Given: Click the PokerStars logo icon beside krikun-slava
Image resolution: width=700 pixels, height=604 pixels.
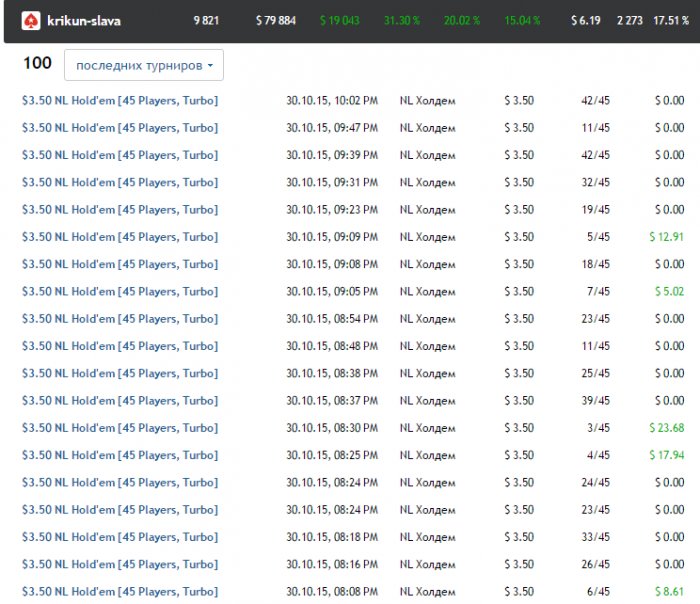Looking at the screenshot, I should coord(31,21).
